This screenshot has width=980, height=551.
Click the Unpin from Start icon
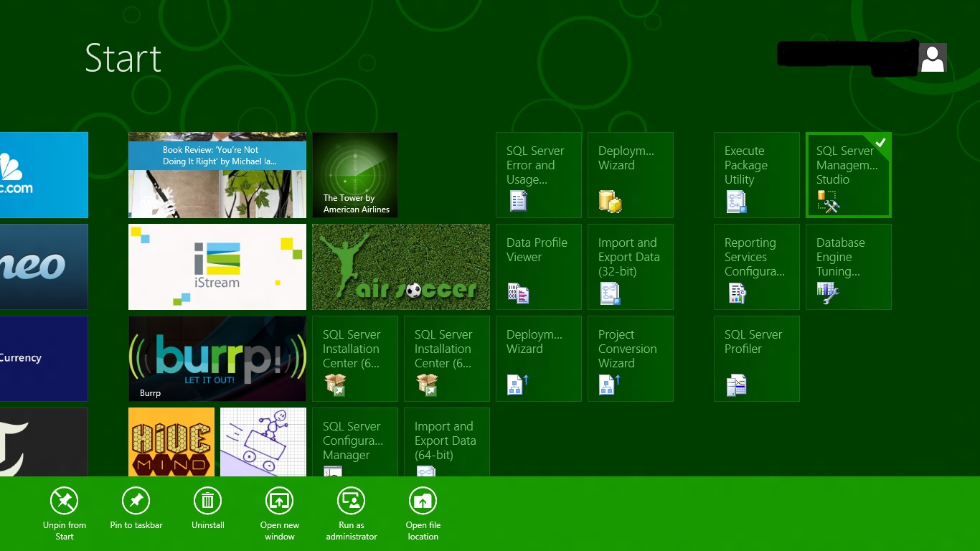coord(65,501)
